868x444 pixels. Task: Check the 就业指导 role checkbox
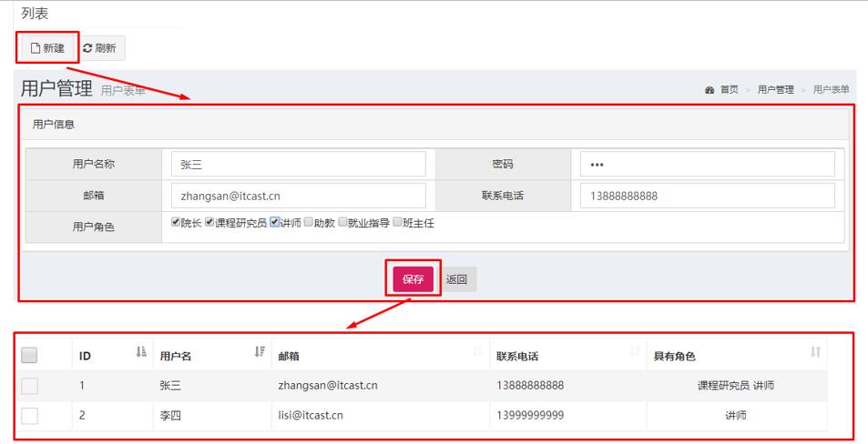tap(342, 222)
